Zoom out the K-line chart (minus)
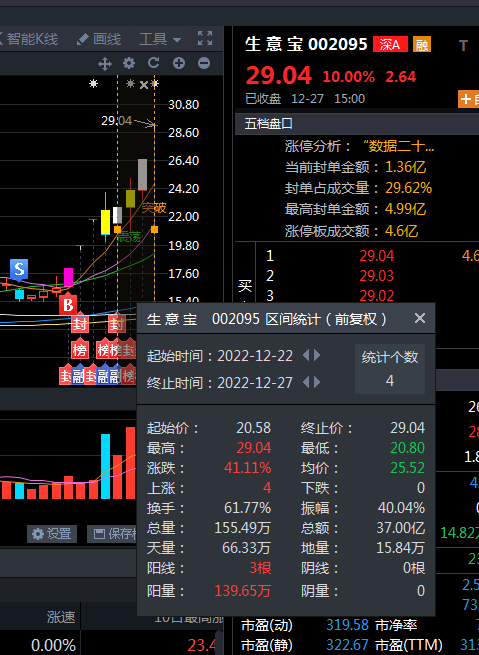The image size is (479, 655). click(204, 63)
